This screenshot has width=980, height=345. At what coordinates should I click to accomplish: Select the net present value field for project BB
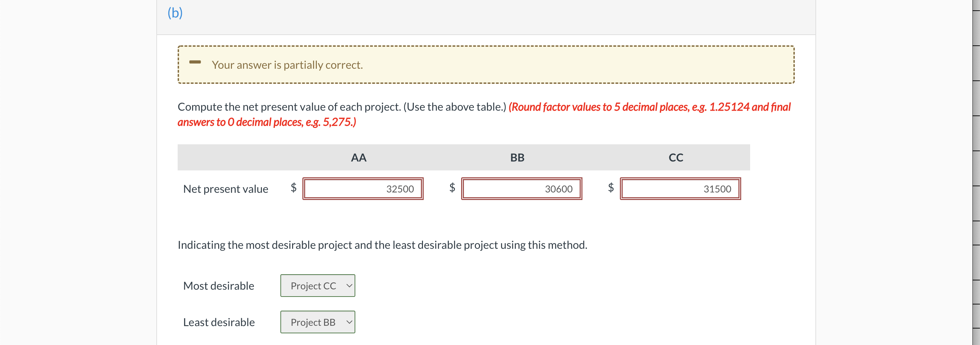522,189
